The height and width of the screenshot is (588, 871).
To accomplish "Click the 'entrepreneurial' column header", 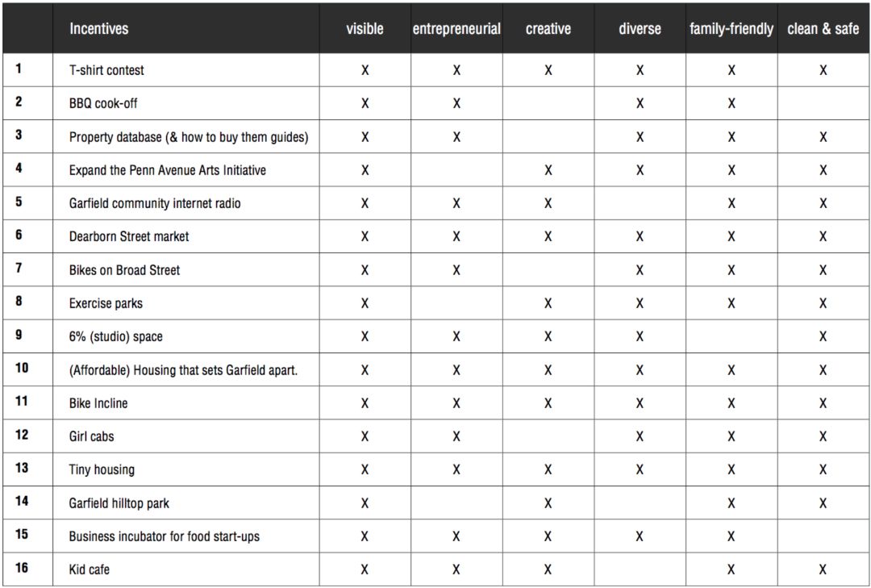I will click(x=456, y=29).
